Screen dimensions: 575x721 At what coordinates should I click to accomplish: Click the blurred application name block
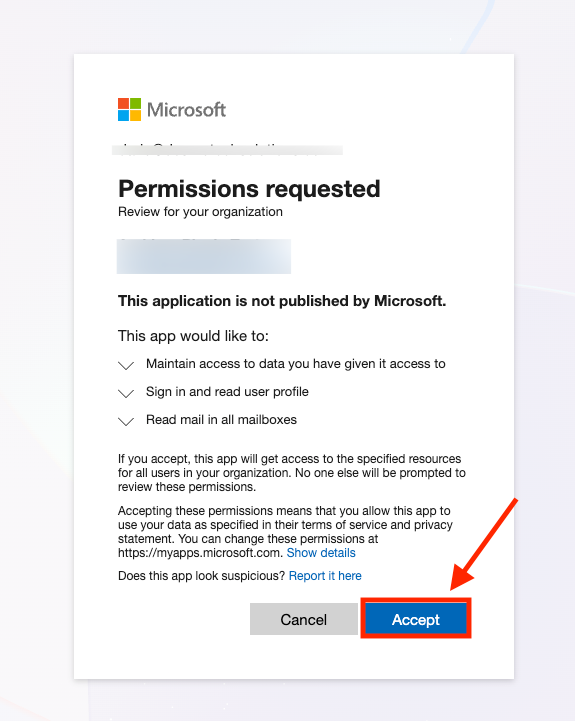204,256
